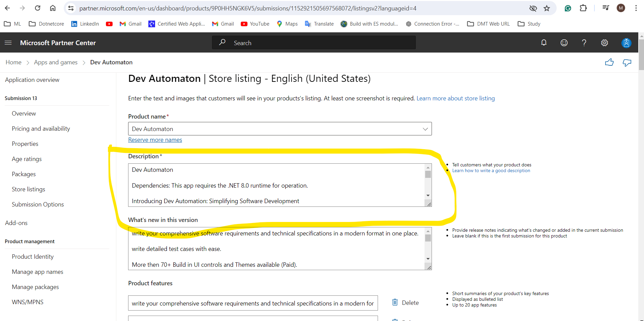Click the What's new scrollbar down arrow

[428, 259]
